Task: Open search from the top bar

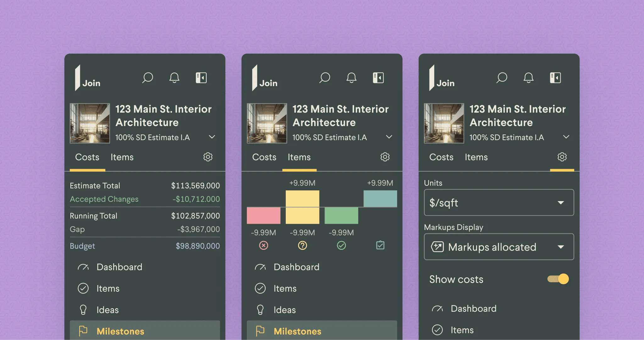Action: pyautogui.click(x=147, y=78)
